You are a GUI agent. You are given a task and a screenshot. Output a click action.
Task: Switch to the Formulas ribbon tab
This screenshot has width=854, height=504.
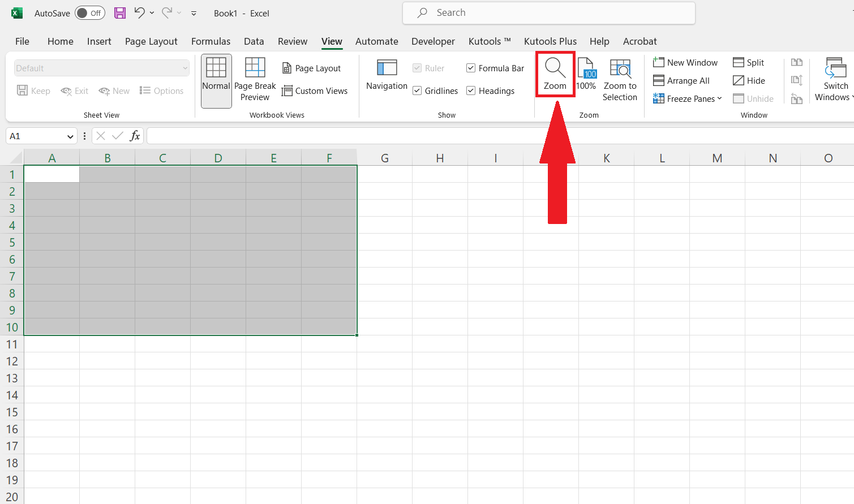211,41
